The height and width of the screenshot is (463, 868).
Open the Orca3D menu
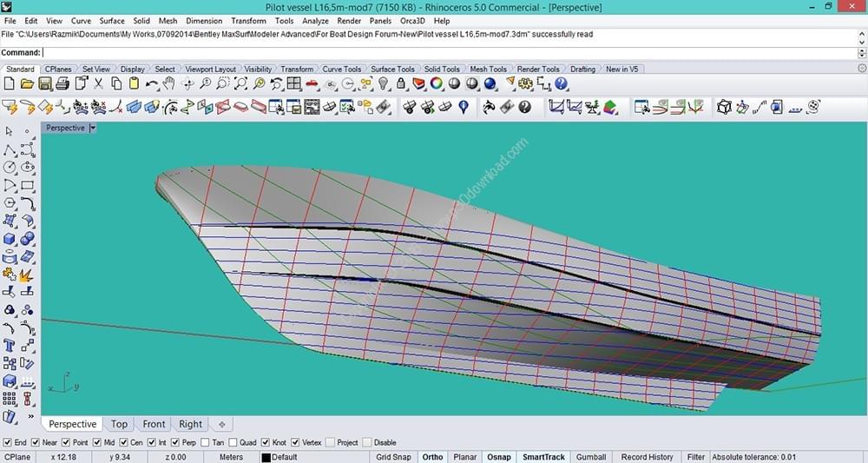click(412, 21)
